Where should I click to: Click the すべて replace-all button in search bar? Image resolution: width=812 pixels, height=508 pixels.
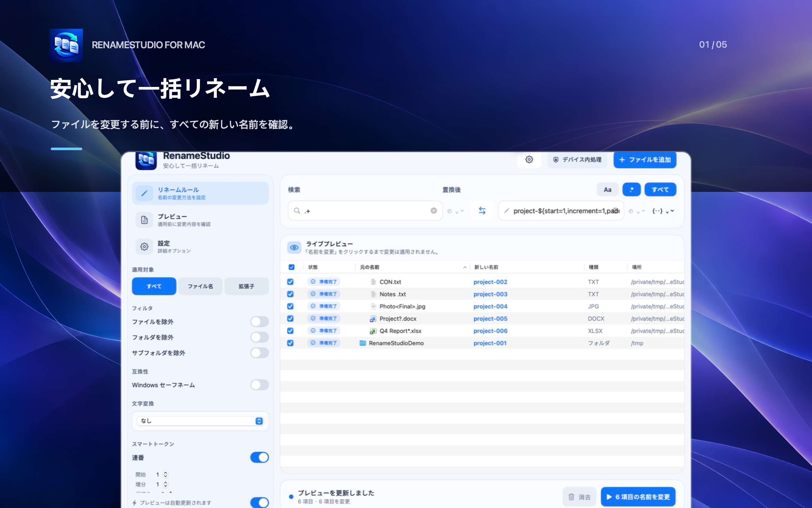click(x=660, y=189)
